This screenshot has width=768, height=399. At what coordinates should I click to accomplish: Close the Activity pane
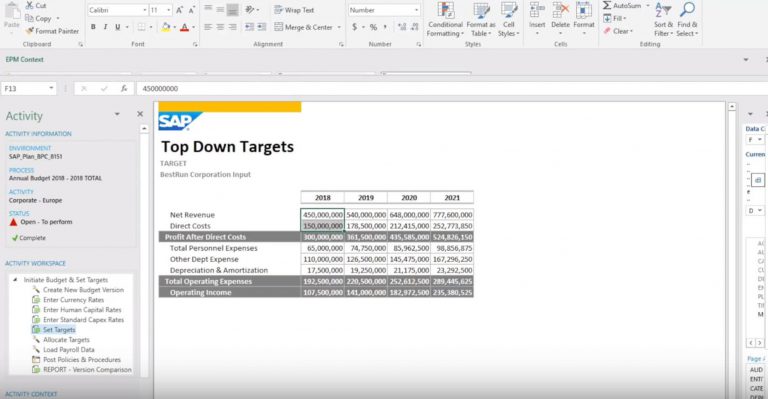[x=140, y=114]
